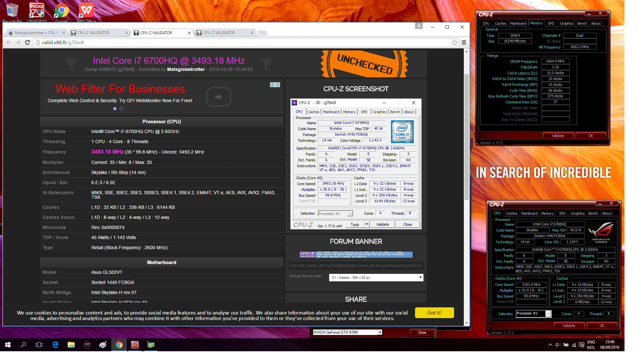The height and width of the screenshot is (362, 644).
Task: Open Graphics tab in upper CPU-Z memory window
Action: coord(567,23)
